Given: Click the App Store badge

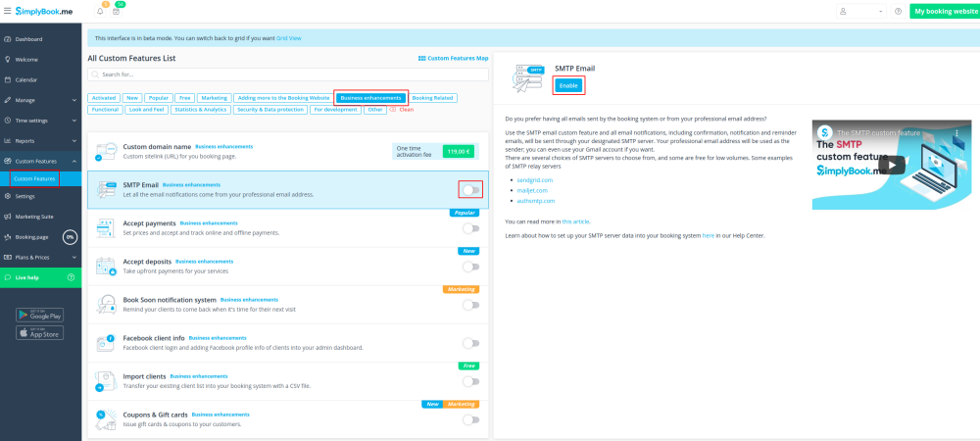Looking at the screenshot, I should pyautogui.click(x=39, y=333).
